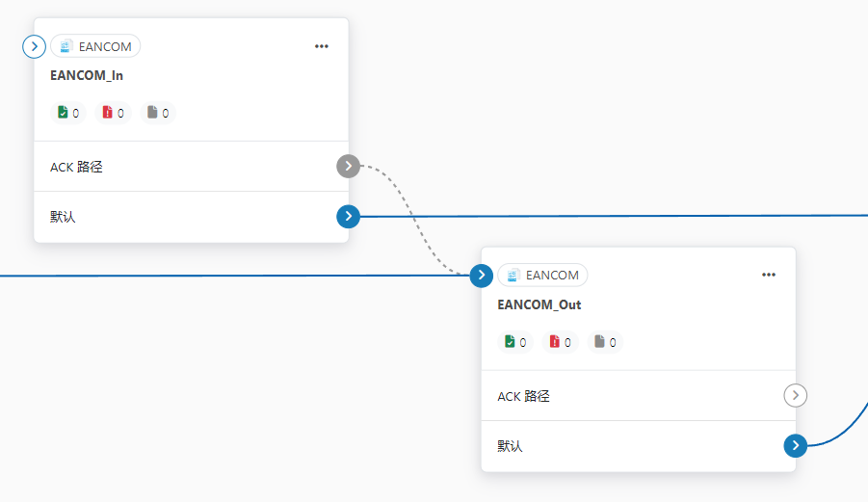
Task: Click the EANCOM_In gray file counter
Action: pyautogui.click(x=158, y=113)
